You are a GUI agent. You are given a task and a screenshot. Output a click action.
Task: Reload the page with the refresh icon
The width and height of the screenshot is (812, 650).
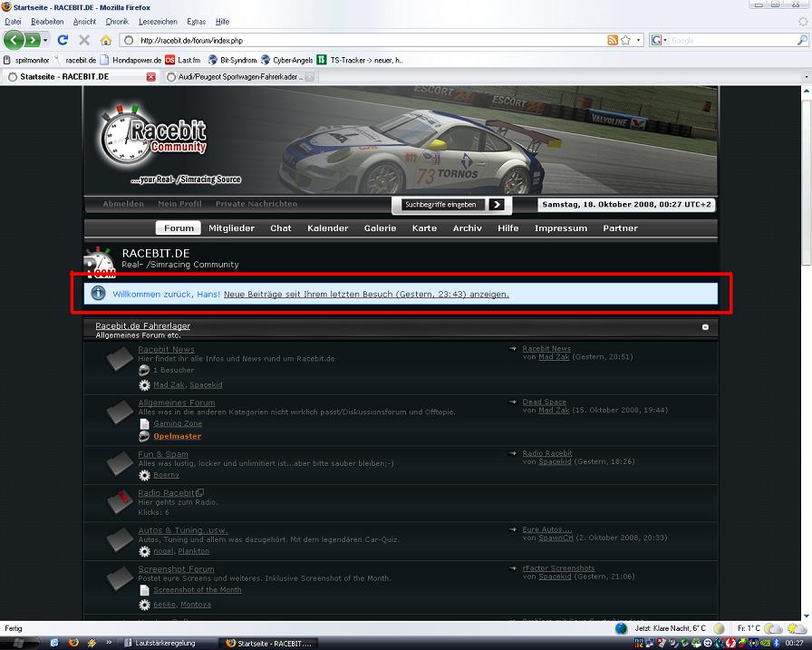[63, 40]
